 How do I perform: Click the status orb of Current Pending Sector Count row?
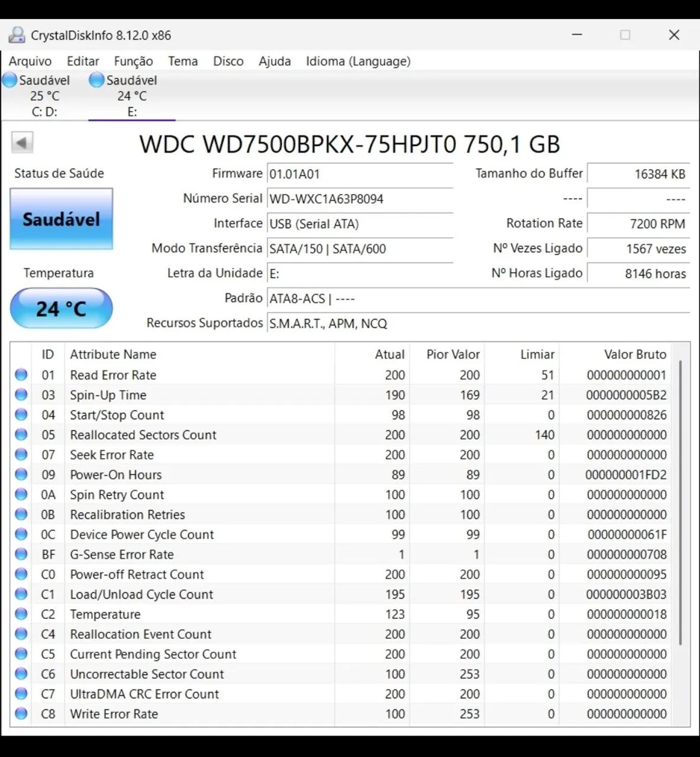[21, 654]
